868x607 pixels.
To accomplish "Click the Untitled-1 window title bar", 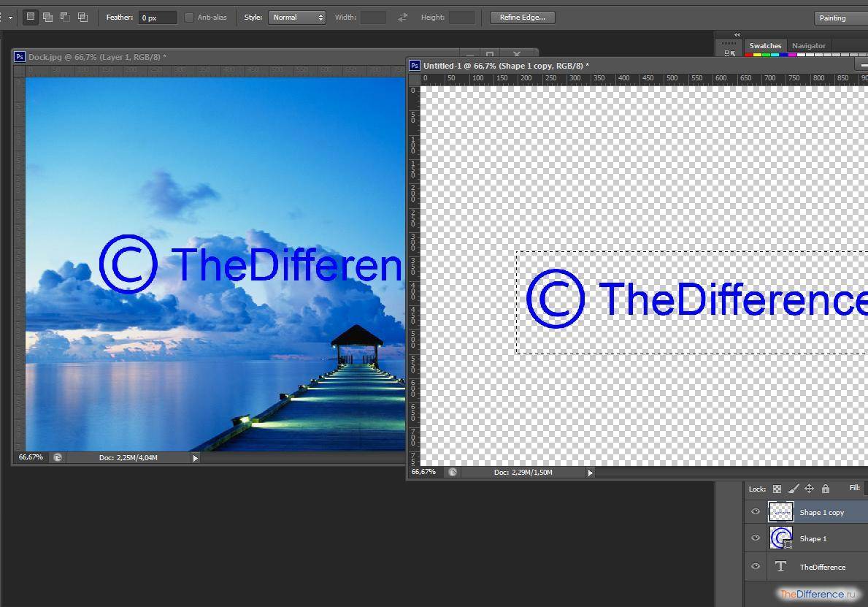I will click(x=637, y=66).
